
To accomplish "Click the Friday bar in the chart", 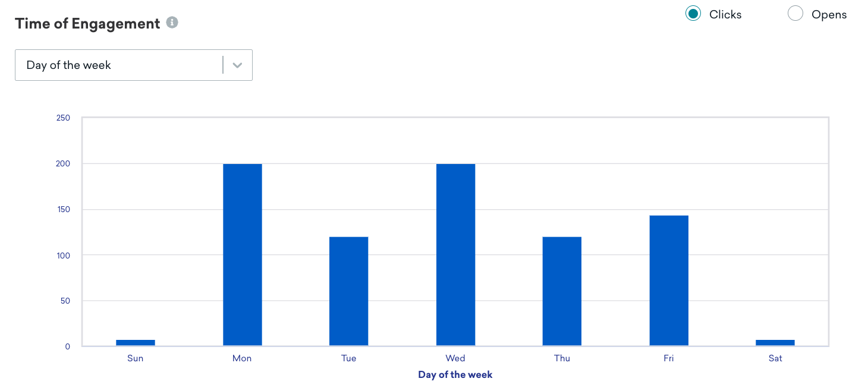I will click(669, 280).
